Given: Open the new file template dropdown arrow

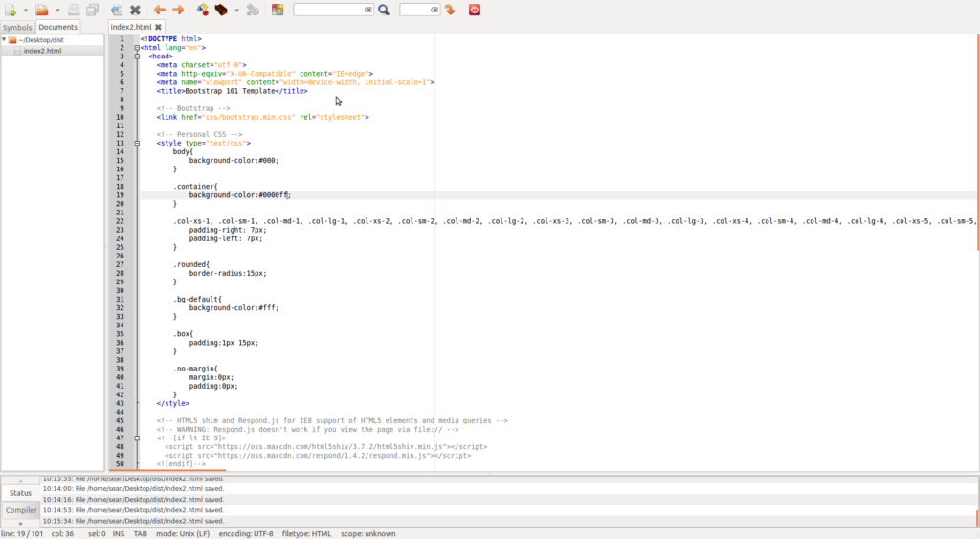Looking at the screenshot, I should coord(26,10).
